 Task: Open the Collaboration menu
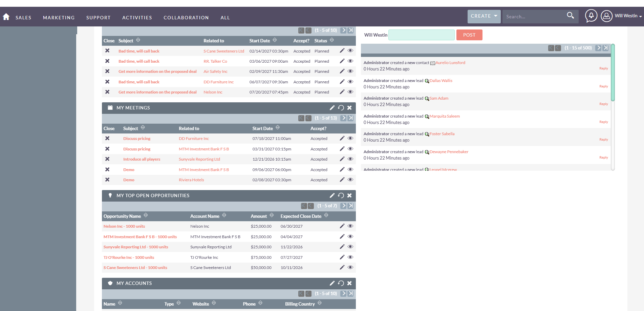point(186,18)
